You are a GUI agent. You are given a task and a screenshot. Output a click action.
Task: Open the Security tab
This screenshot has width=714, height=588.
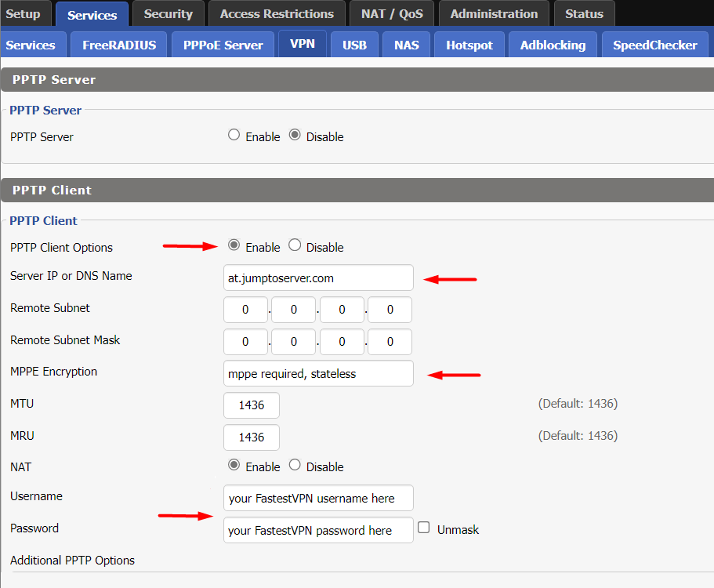click(x=168, y=13)
